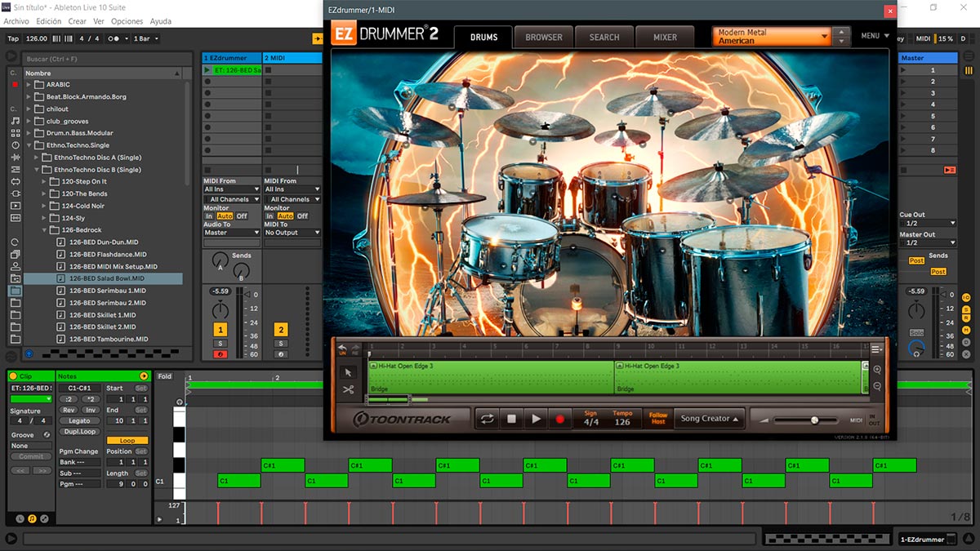Open the Song Creator dropdown
Image resolution: width=980 pixels, height=551 pixels.
[710, 419]
